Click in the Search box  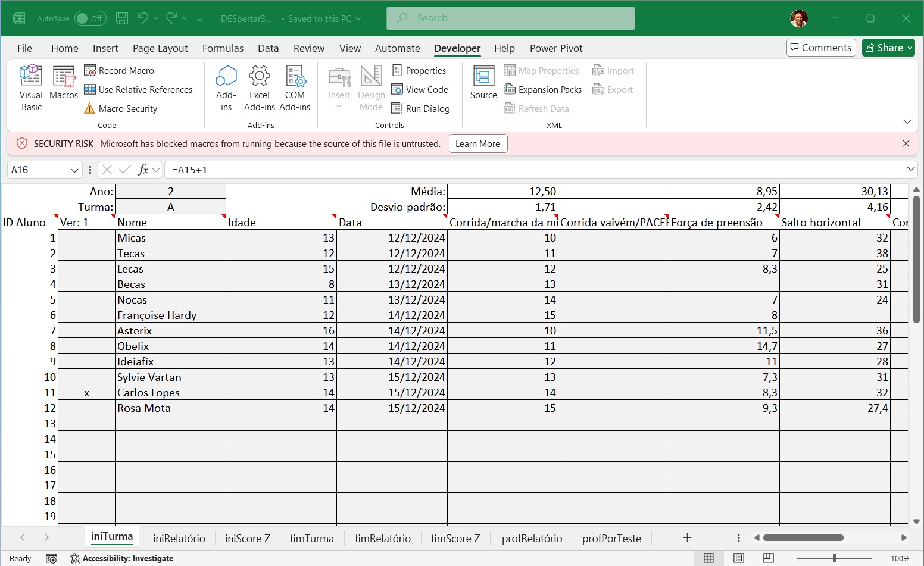[x=511, y=18]
